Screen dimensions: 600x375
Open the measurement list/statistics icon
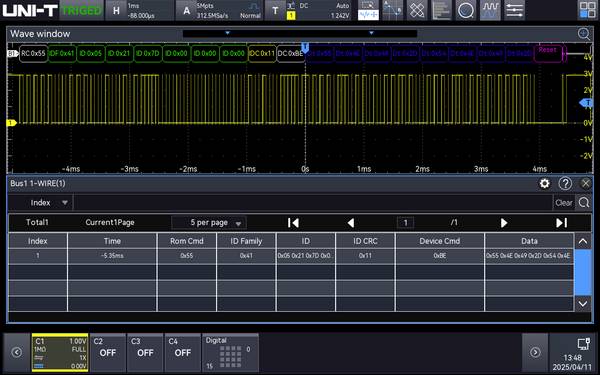click(x=441, y=10)
